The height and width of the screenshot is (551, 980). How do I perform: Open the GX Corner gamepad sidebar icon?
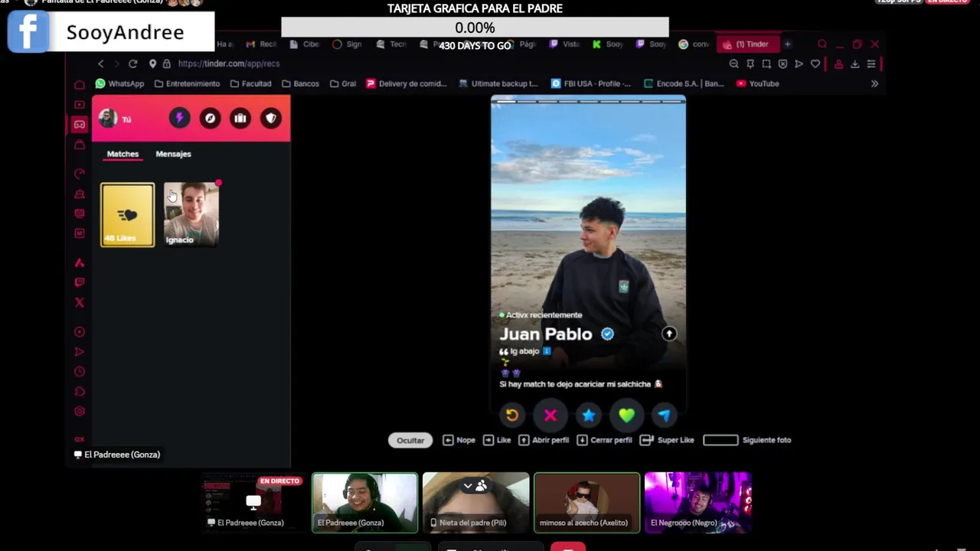[80, 124]
